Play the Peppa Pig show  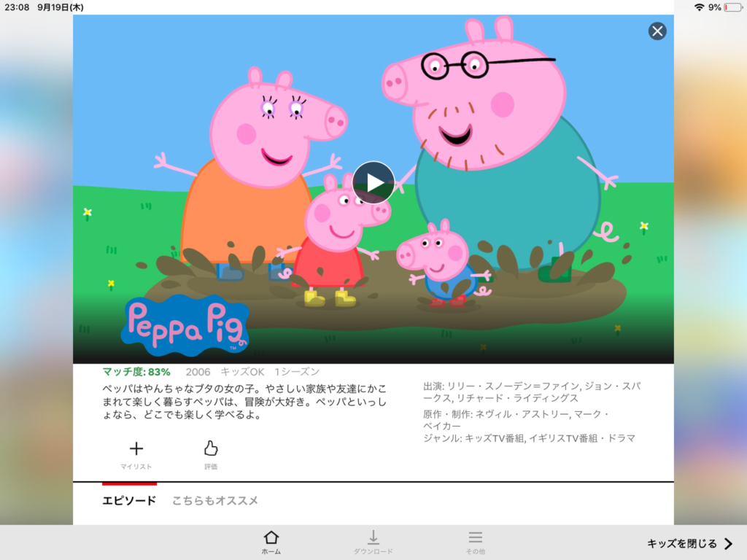coord(373,182)
